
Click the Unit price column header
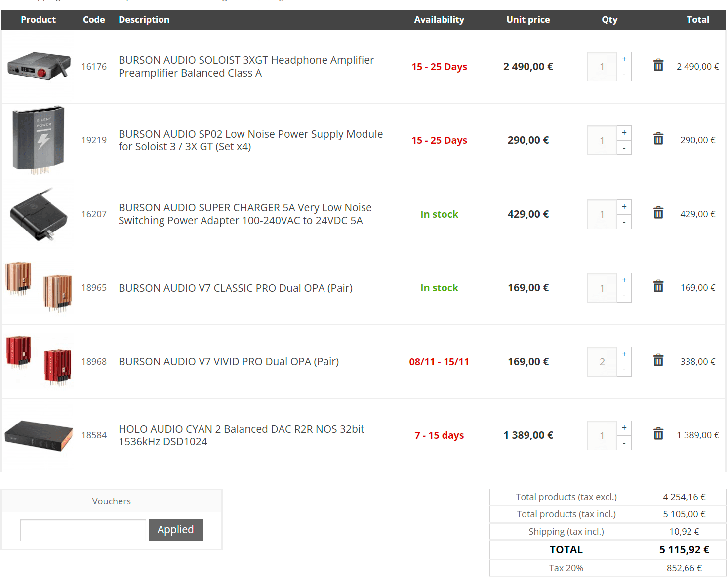point(528,20)
